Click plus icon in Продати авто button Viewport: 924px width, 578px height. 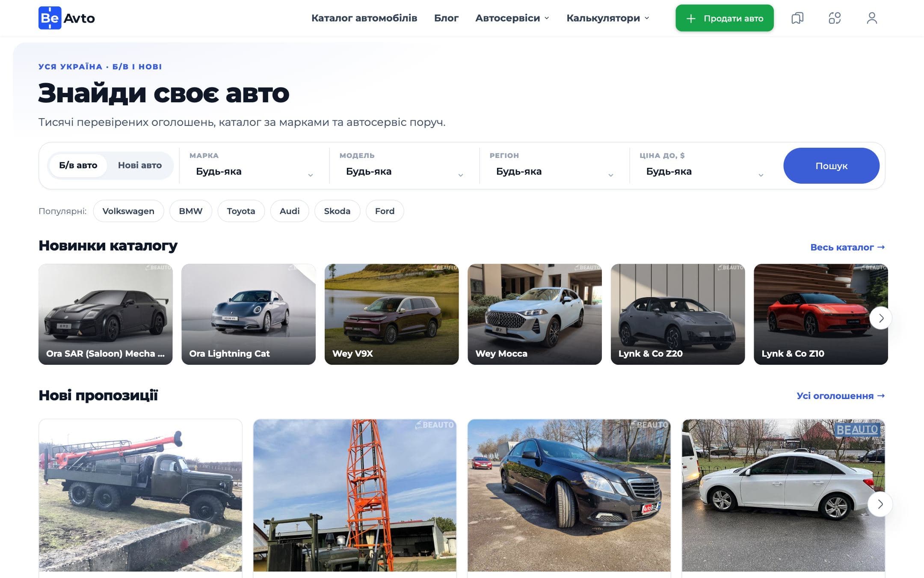691,18
